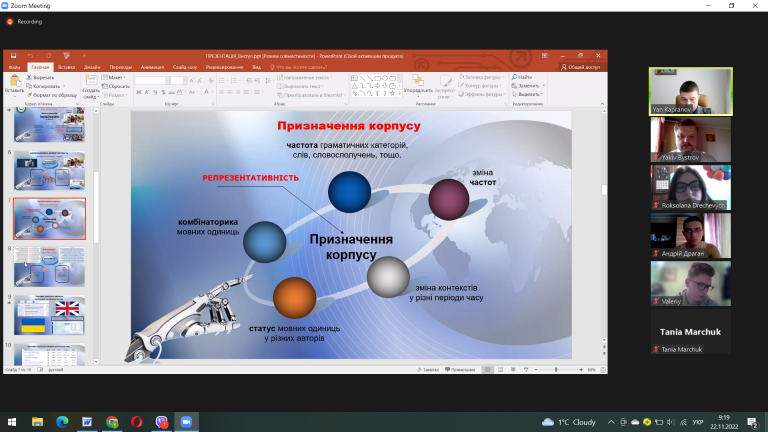Open the Заменить replace dropdown arrow
This screenshot has width=768, height=432.
(x=544, y=86)
